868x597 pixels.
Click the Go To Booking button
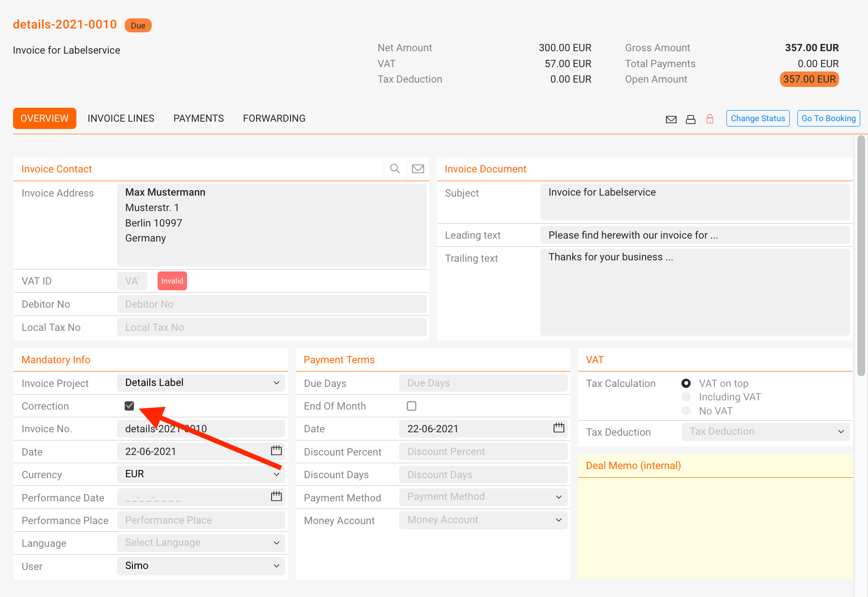coord(828,118)
